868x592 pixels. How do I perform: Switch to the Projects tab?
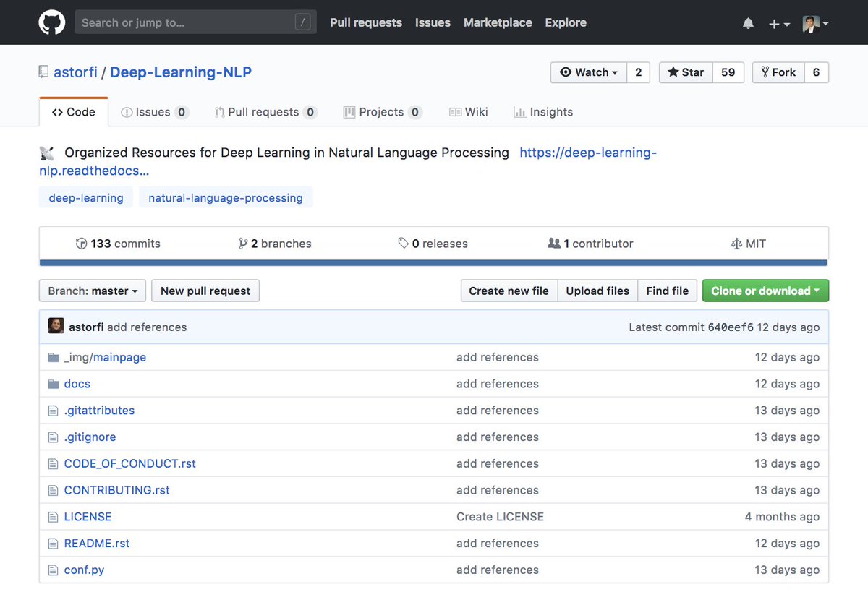coord(383,112)
